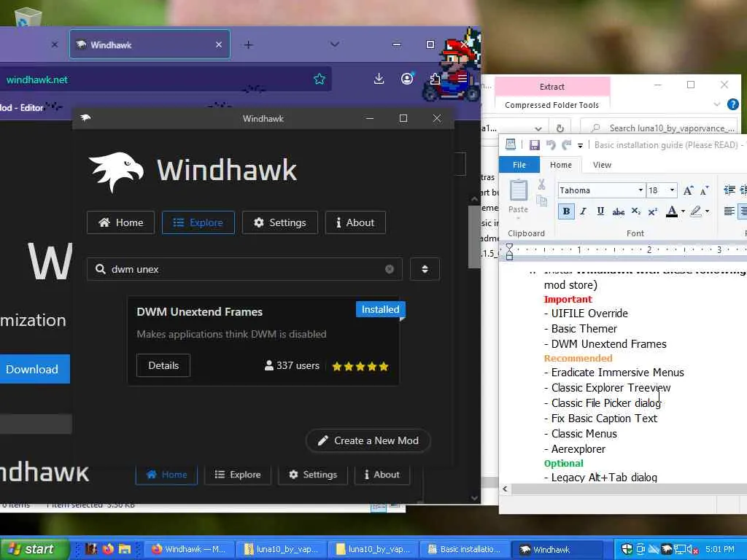
Task: Open the Firefox account icon
Action: (x=407, y=79)
